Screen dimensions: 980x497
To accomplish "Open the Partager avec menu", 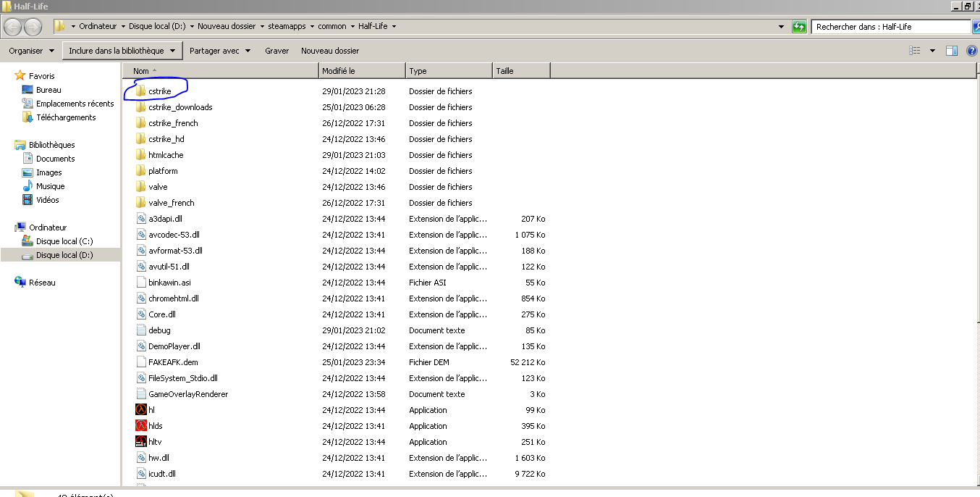I will point(219,51).
